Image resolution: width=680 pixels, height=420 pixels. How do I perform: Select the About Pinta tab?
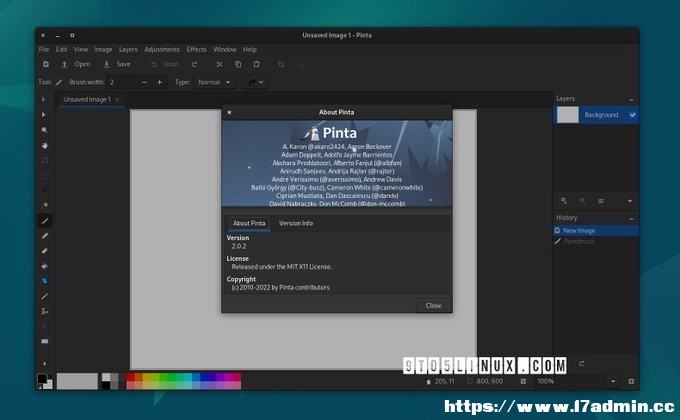click(x=249, y=223)
